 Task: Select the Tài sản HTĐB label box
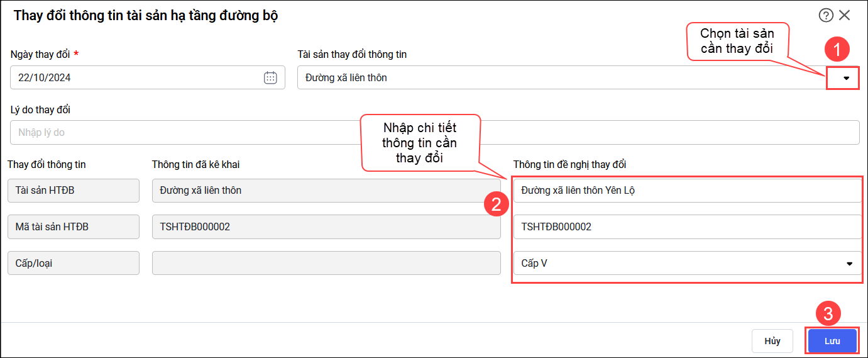pos(74,190)
